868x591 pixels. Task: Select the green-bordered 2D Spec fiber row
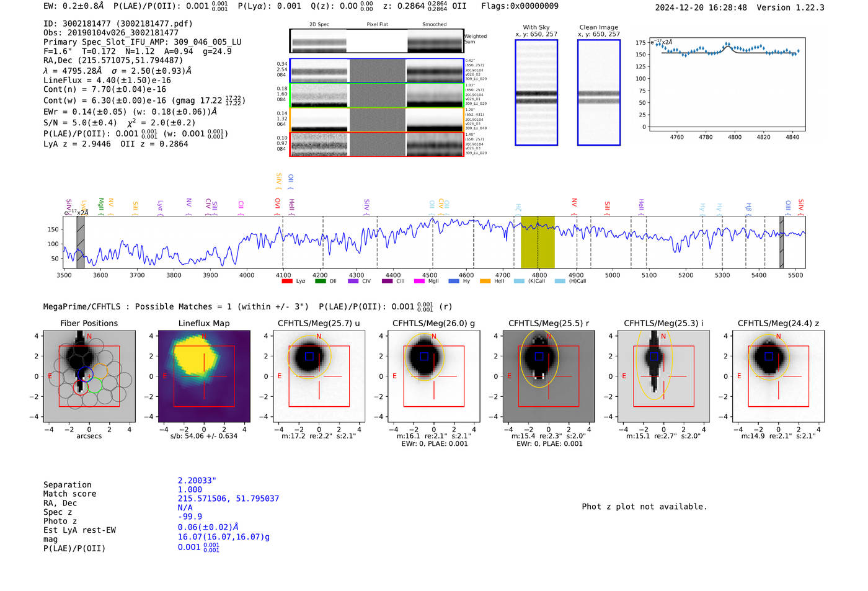(x=377, y=96)
